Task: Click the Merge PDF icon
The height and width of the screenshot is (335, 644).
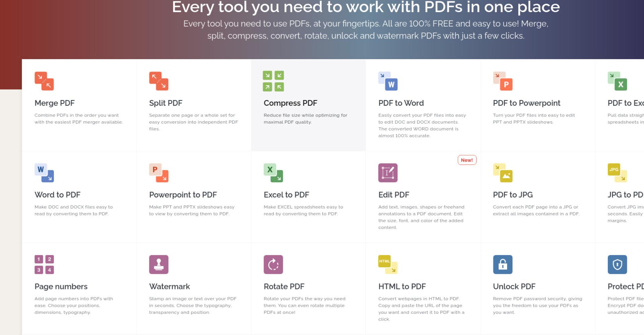Action: [44, 81]
